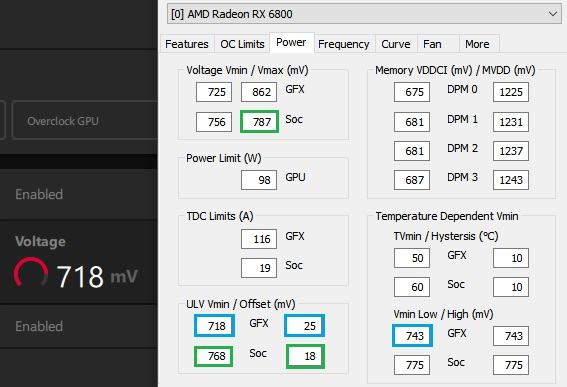Click the GFX Vmax field showing 862
This screenshot has width=567, height=387.
[259, 92]
